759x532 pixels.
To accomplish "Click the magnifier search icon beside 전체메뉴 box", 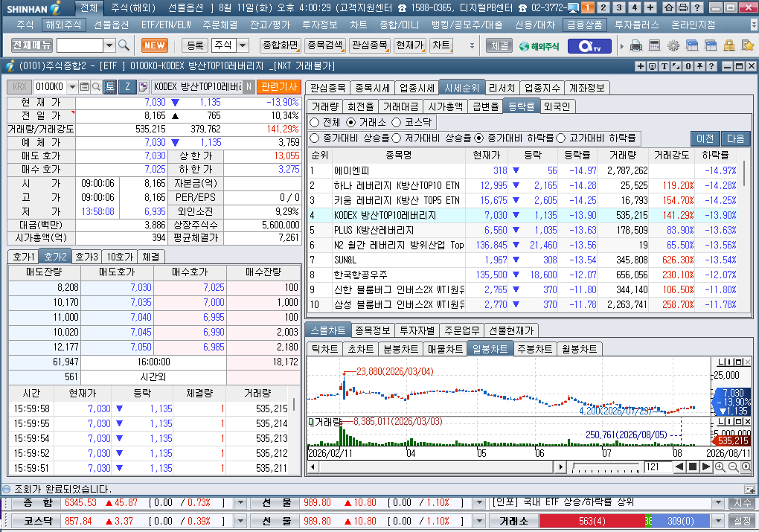I will [124, 45].
